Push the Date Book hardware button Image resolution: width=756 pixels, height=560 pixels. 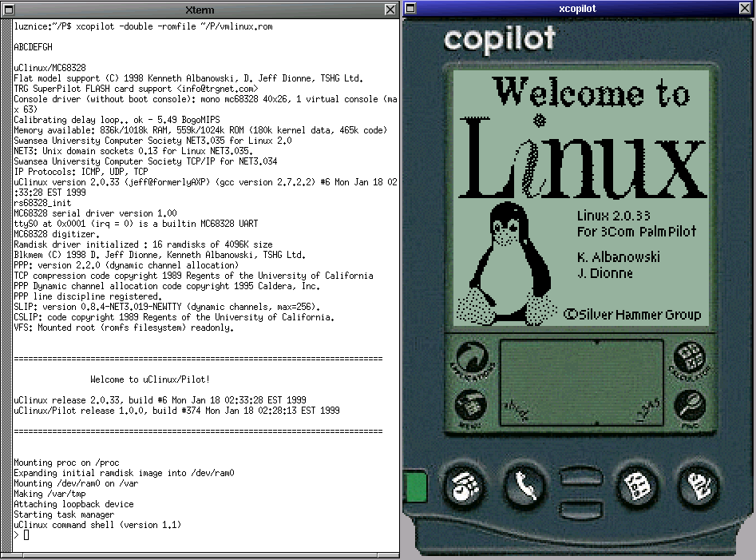point(465,485)
